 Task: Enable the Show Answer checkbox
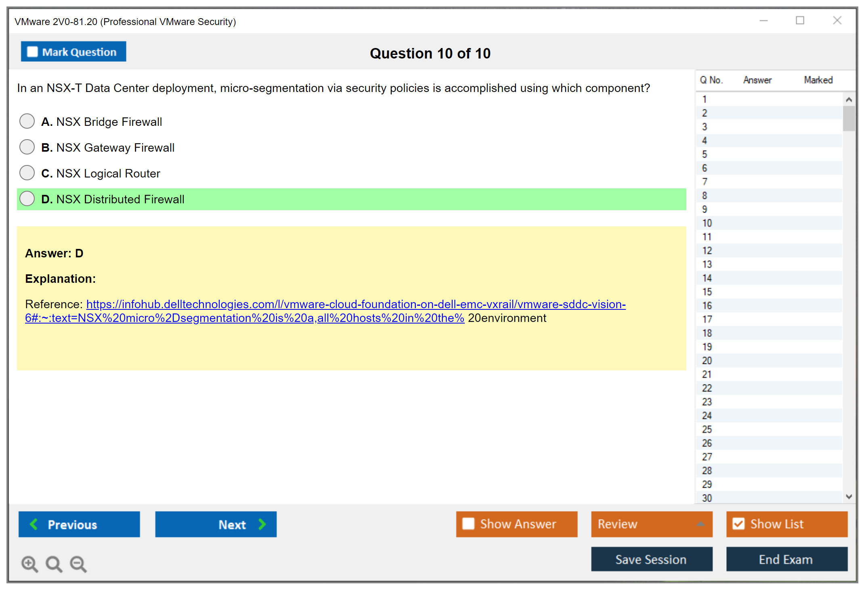468,524
